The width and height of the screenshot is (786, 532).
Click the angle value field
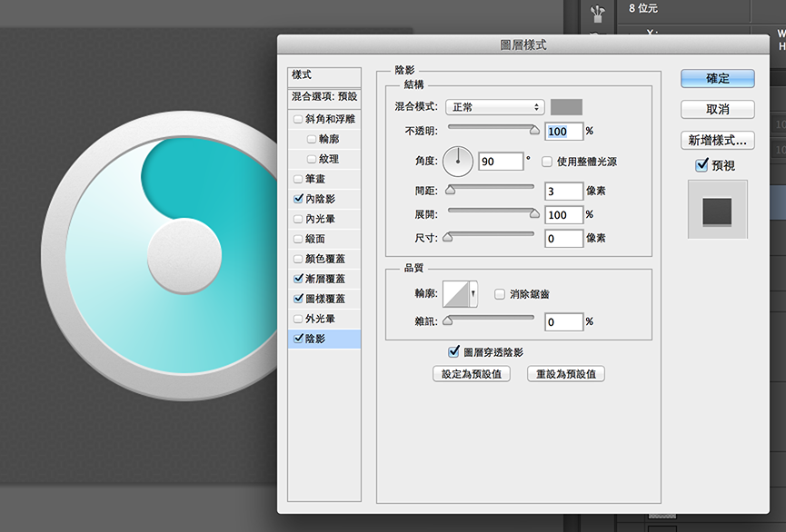(x=501, y=162)
